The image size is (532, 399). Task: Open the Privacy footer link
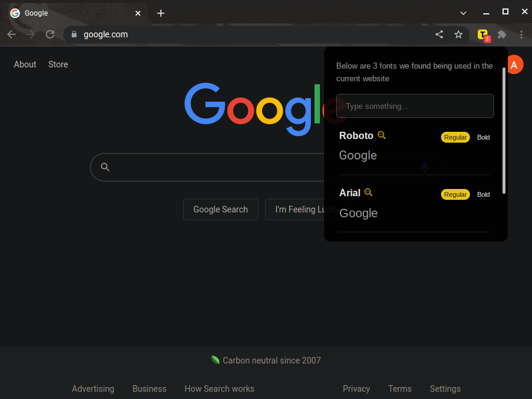pos(356,389)
